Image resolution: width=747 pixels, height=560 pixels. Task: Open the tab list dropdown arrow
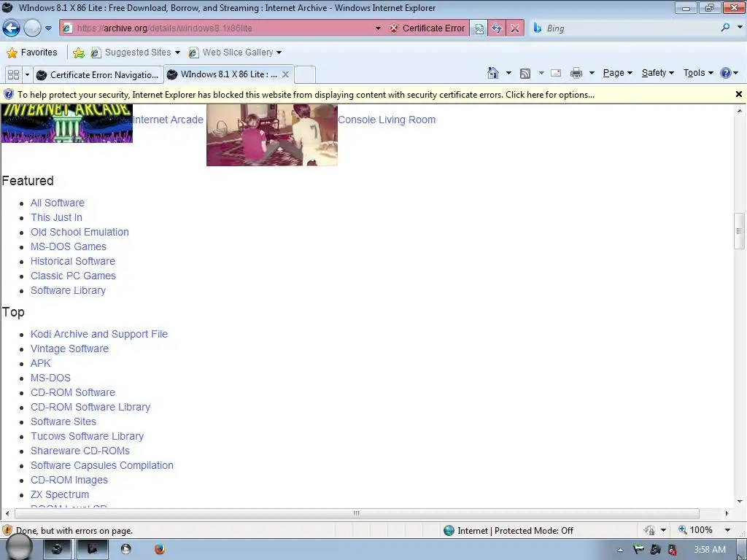(x=27, y=75)
